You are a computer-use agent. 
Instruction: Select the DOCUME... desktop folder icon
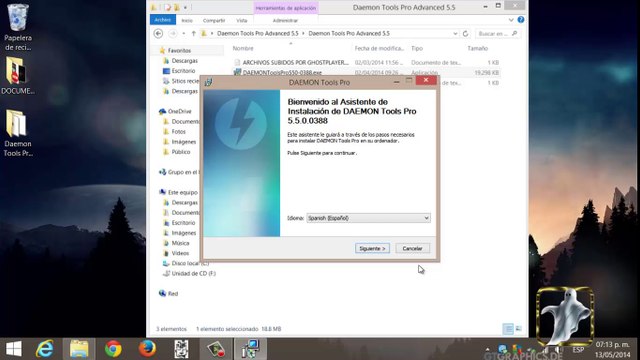tap(18, 76)
